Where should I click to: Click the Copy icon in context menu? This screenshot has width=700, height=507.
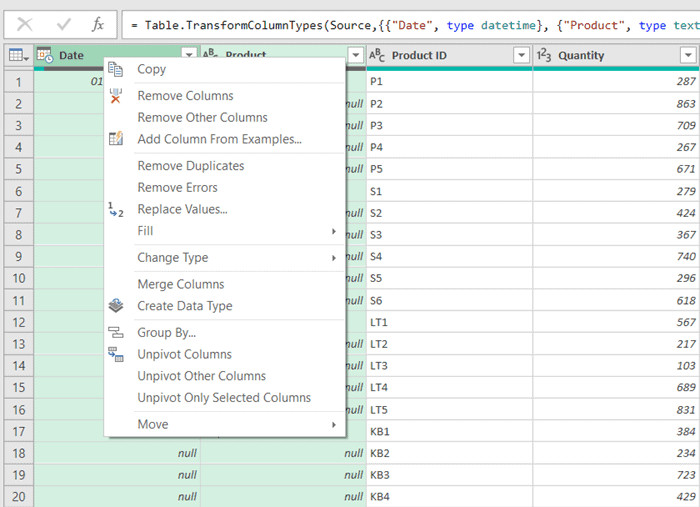pyautogui.click(x=116, y=69)
